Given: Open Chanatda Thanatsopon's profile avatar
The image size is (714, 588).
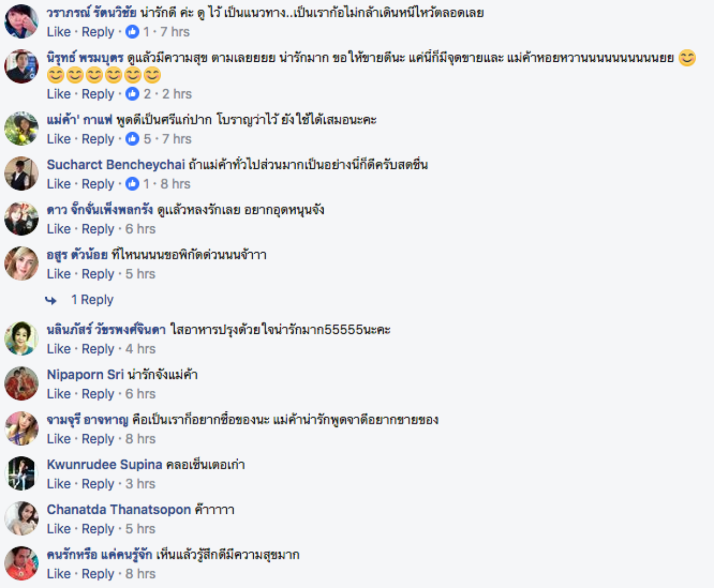Looking at the screenshot, I should click(x=21, y=518).
